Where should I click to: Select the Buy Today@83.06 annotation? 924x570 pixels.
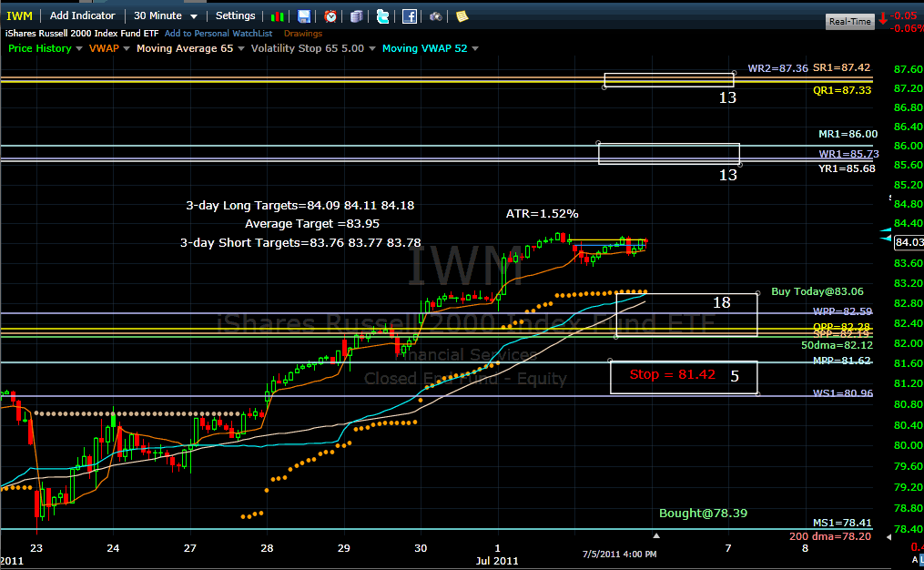pyautogui.click(x=817, y=291)
